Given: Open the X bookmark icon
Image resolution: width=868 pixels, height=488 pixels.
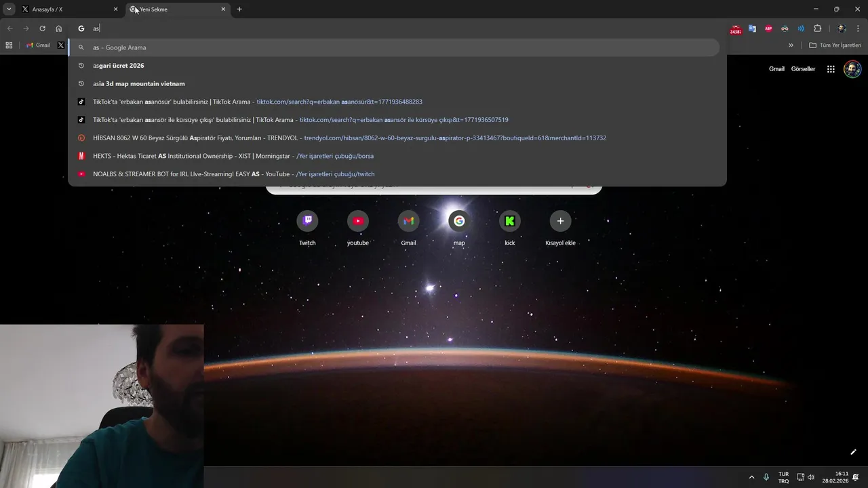Looking at the screenshot, I should point(61,45).
